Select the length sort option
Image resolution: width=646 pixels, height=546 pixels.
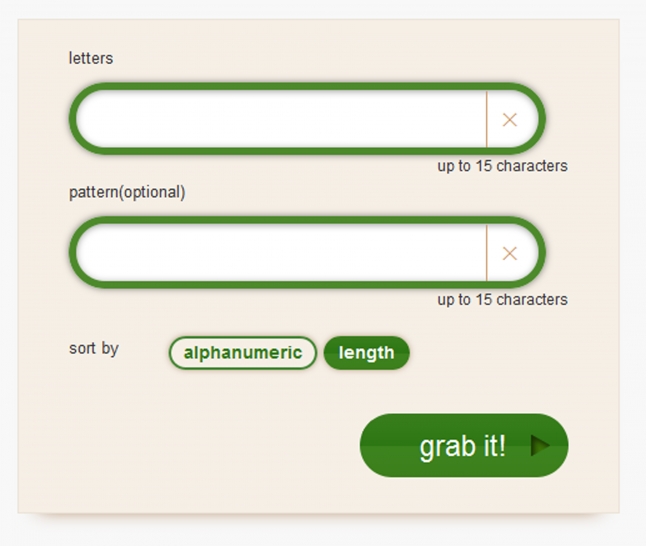coord(366,353)
